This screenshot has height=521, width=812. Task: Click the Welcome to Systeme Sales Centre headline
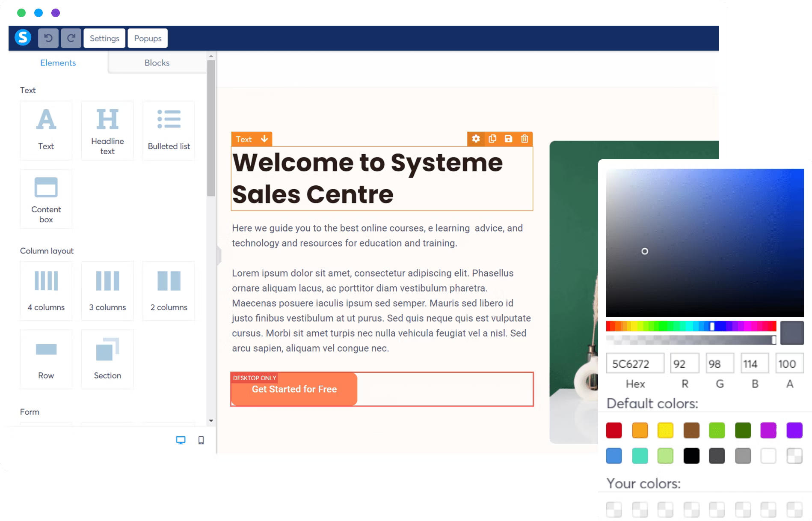pos(382,178)
